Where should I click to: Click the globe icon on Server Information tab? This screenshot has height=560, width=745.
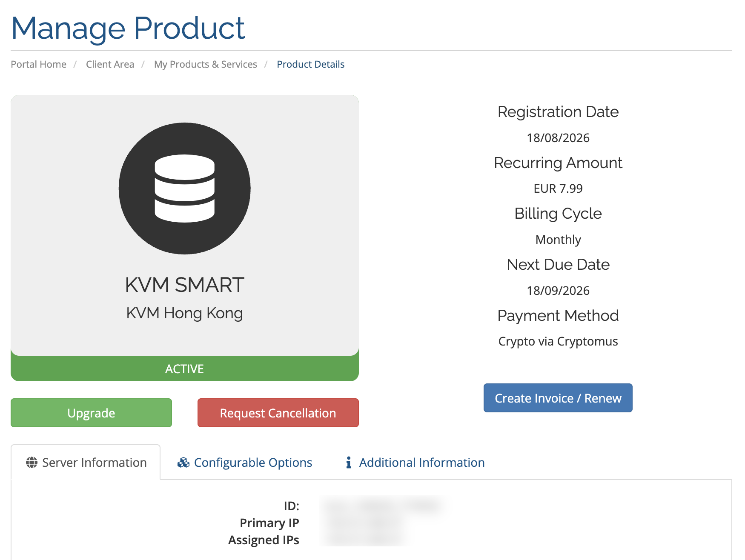point(32,463)
